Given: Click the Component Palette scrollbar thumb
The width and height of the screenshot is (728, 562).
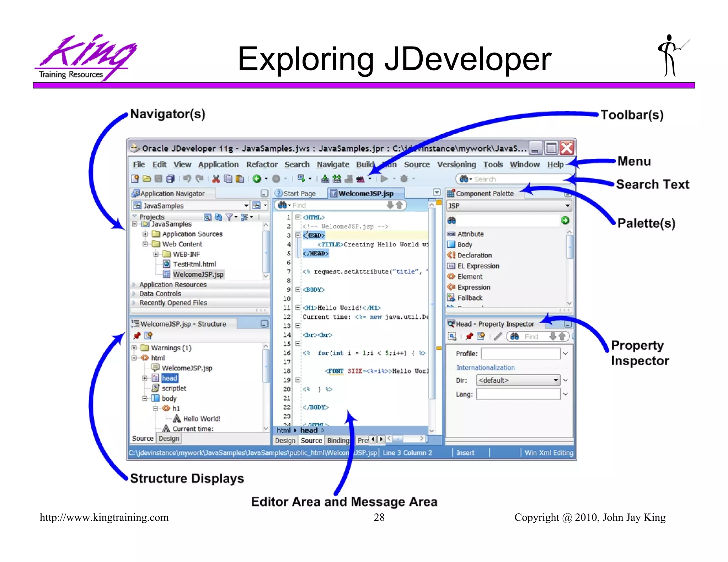Looking at the screenshot, I should pos(569,246).
